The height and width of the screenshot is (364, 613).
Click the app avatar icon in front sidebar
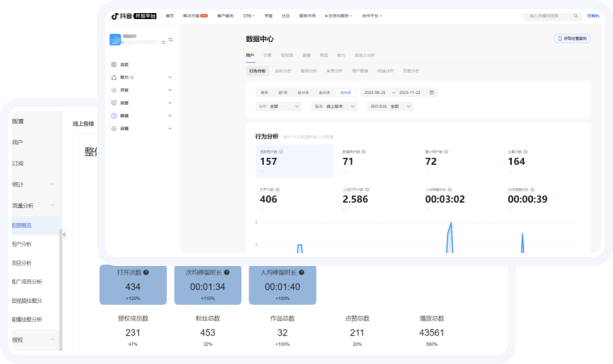click(115, 39)
